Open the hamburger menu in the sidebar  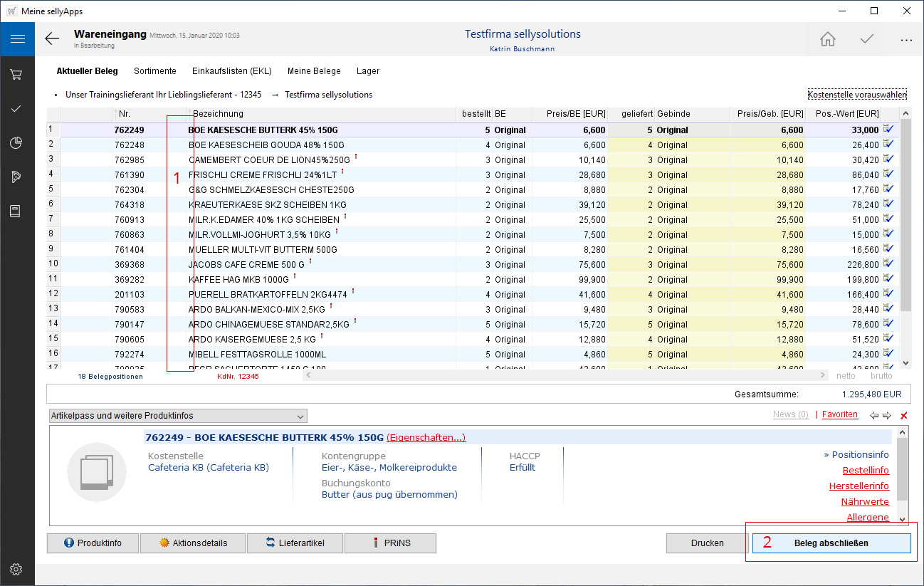click(x=17, y=39)
